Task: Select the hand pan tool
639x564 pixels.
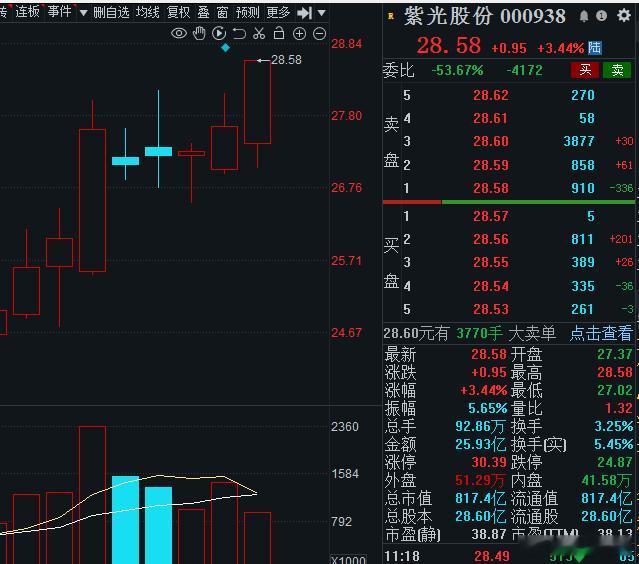Action: (199, 33)
